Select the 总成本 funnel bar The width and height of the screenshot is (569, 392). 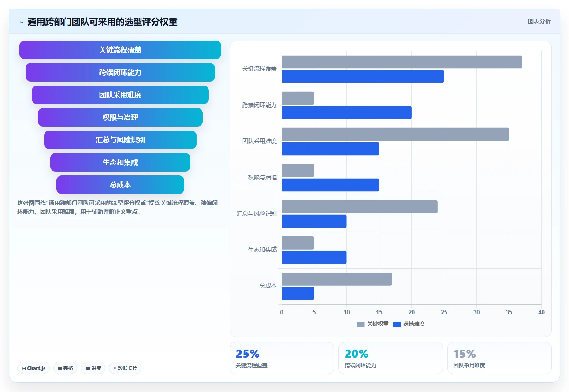[x=120, y=185]
